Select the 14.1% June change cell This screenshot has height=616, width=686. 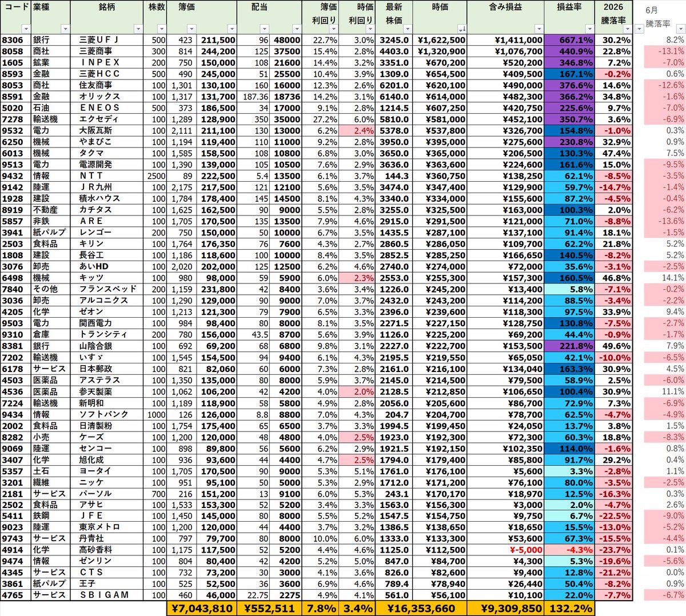click(x=665, y=278)
